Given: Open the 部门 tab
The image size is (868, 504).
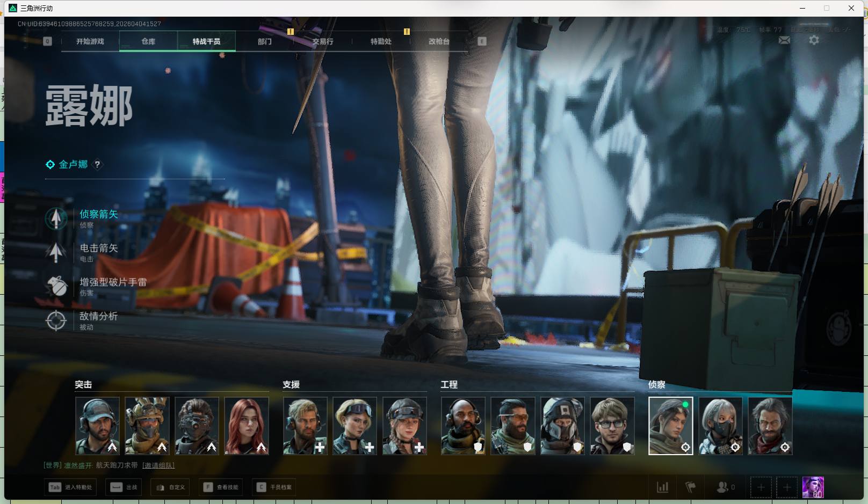Looking at the screenshot, I should pyautogui.click(x=264, y=41).
